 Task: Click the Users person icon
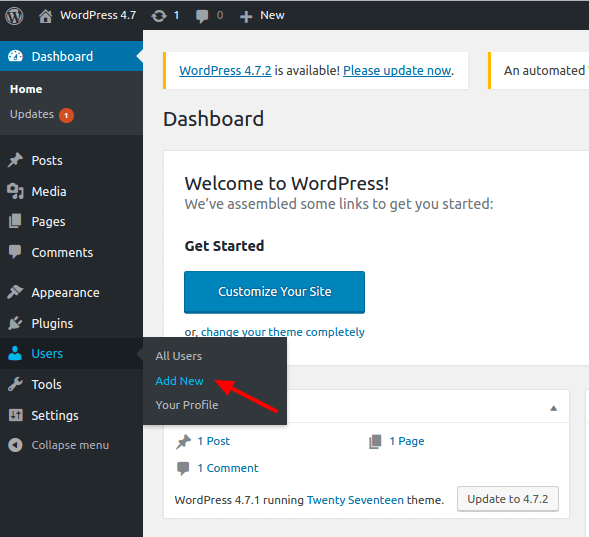tap(15, 353)
